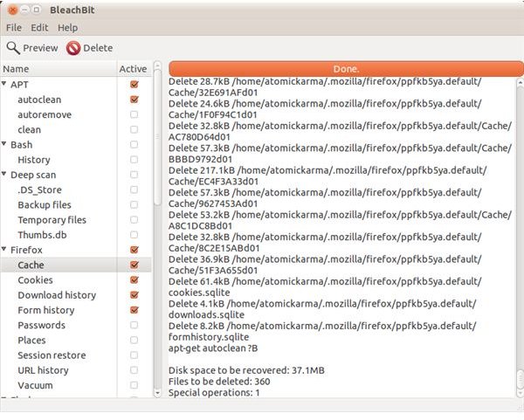Enable the clean checkbox under APT
524x420 pixels.
coord(134,129)
